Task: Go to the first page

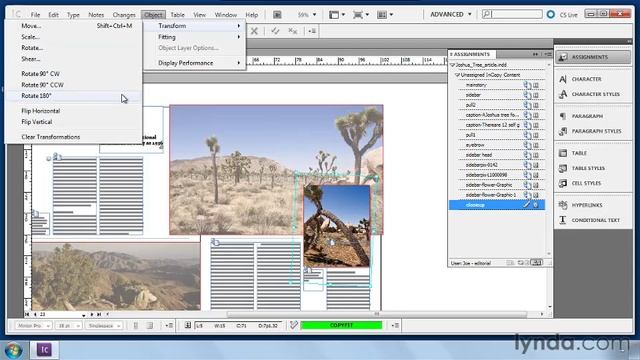Action: coord(27,315)
